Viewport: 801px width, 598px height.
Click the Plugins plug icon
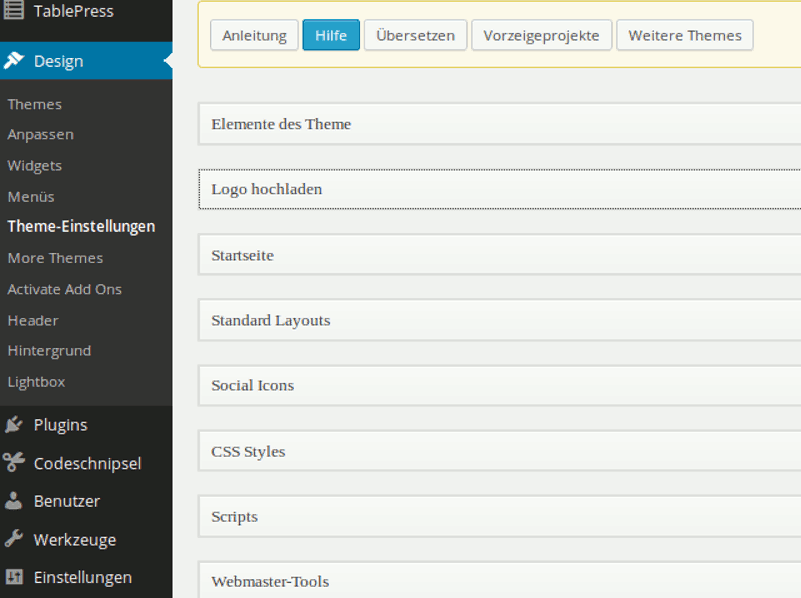[14, 425]
